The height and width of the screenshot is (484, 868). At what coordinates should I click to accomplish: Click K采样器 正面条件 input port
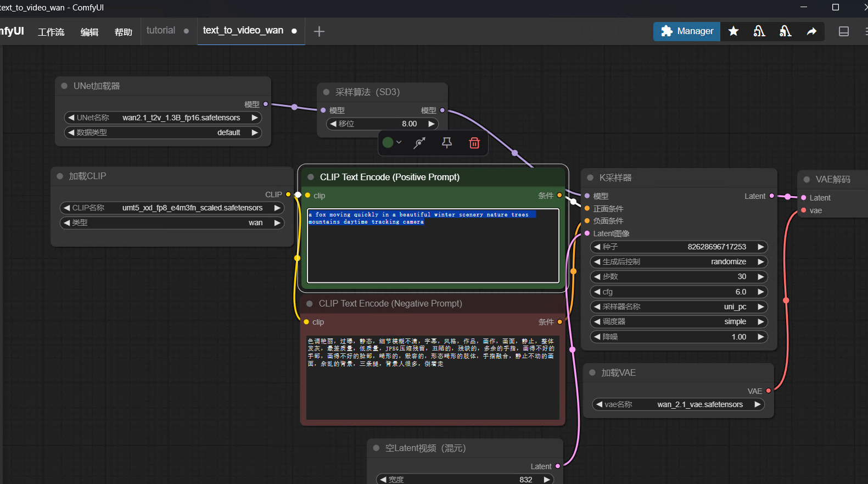[x=587, y=208]
